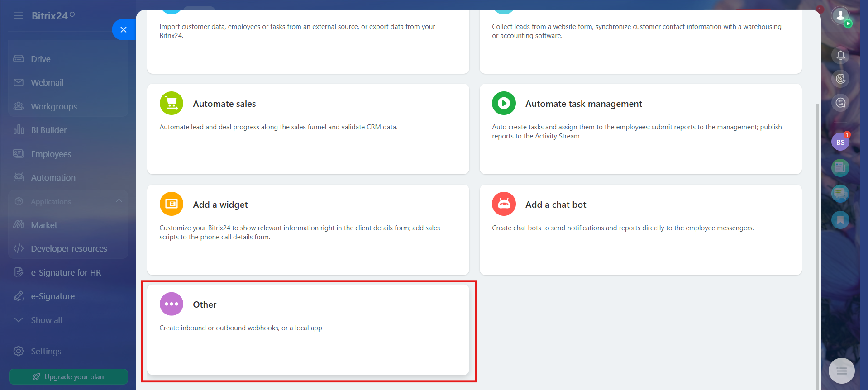Click the green Automate sales cart icon
868x390 pixels.
coord(172,104)
